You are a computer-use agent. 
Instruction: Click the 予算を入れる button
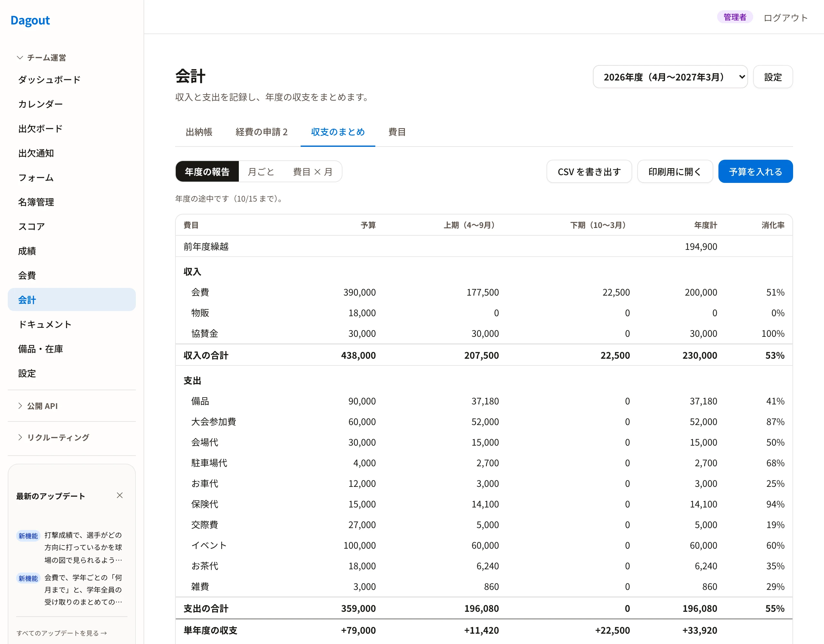(x=755, y=172)
